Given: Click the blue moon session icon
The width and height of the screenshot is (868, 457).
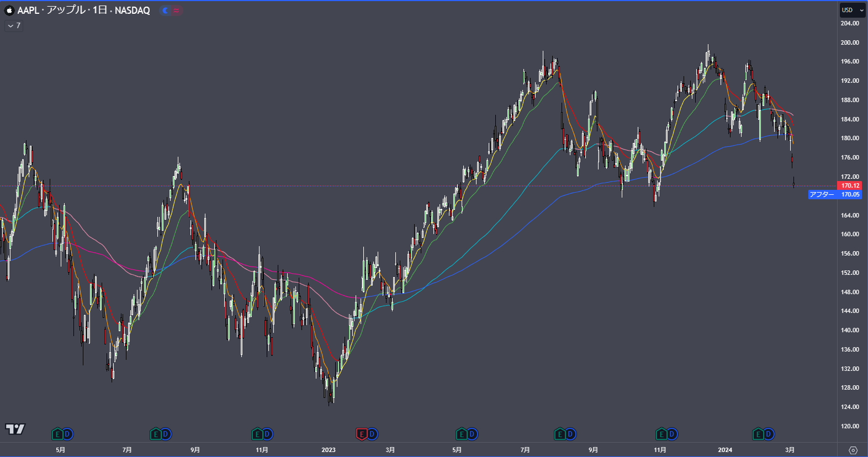Looking at the screenshot, I should (x=165, y=10).
